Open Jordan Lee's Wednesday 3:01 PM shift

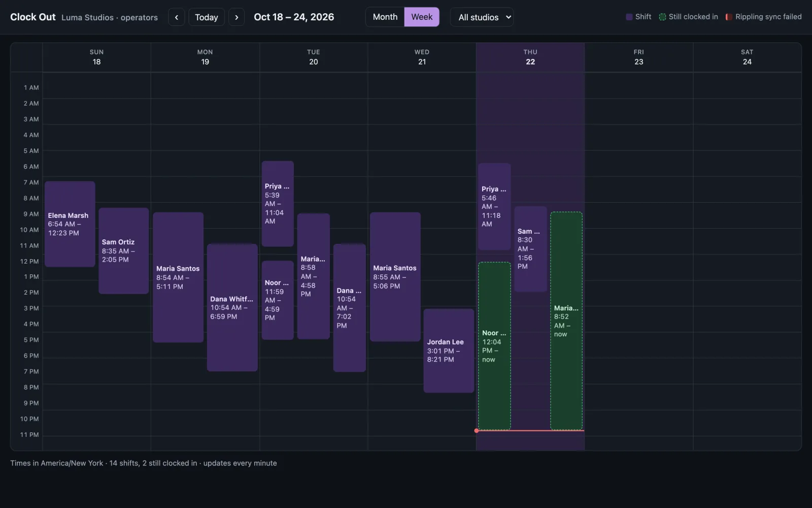[449, 351]
